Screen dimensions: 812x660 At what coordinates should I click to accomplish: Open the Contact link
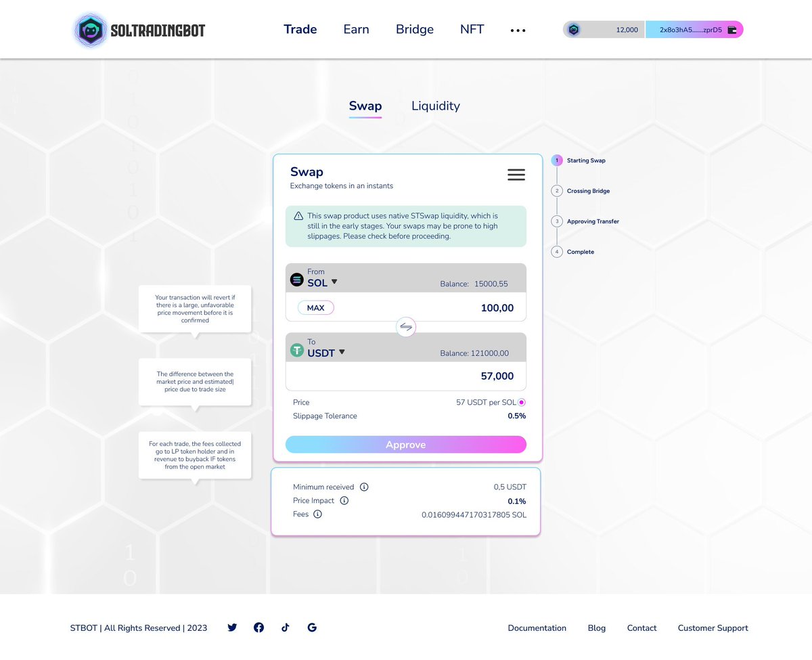click(x=642, y=628)
